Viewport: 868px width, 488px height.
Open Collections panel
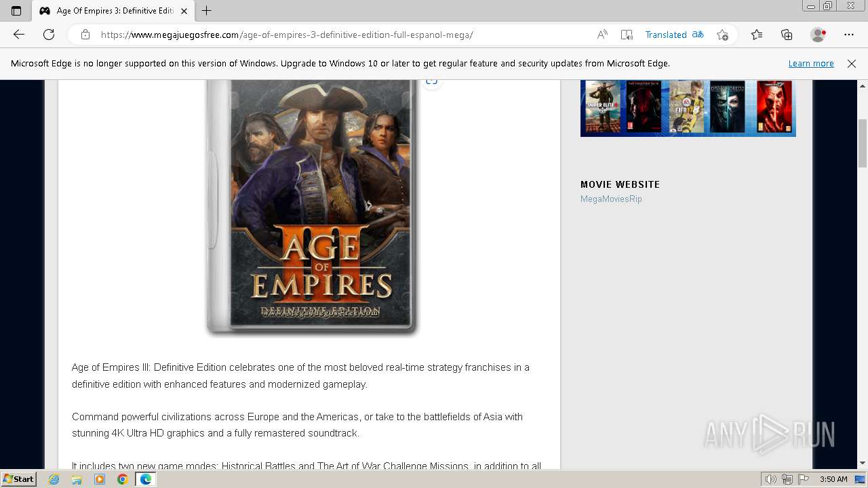787,35
